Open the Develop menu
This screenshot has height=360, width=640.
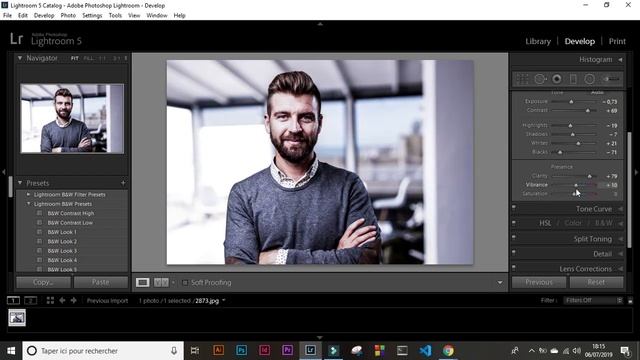click(44, 16)
